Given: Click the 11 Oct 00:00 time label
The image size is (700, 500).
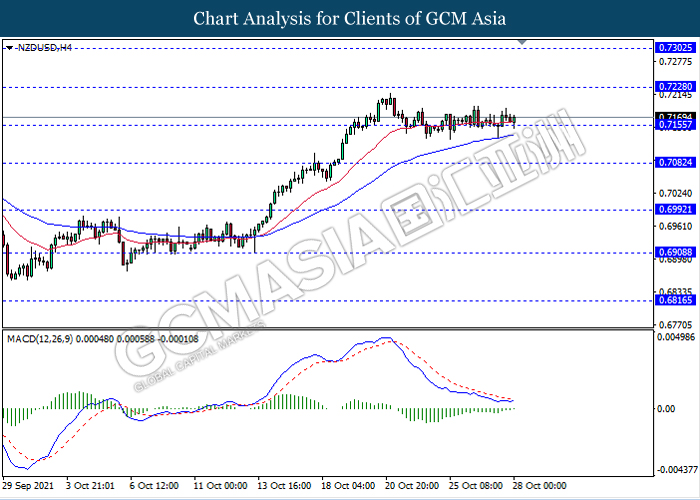Looking at the screenshot, I should (221, 486).
